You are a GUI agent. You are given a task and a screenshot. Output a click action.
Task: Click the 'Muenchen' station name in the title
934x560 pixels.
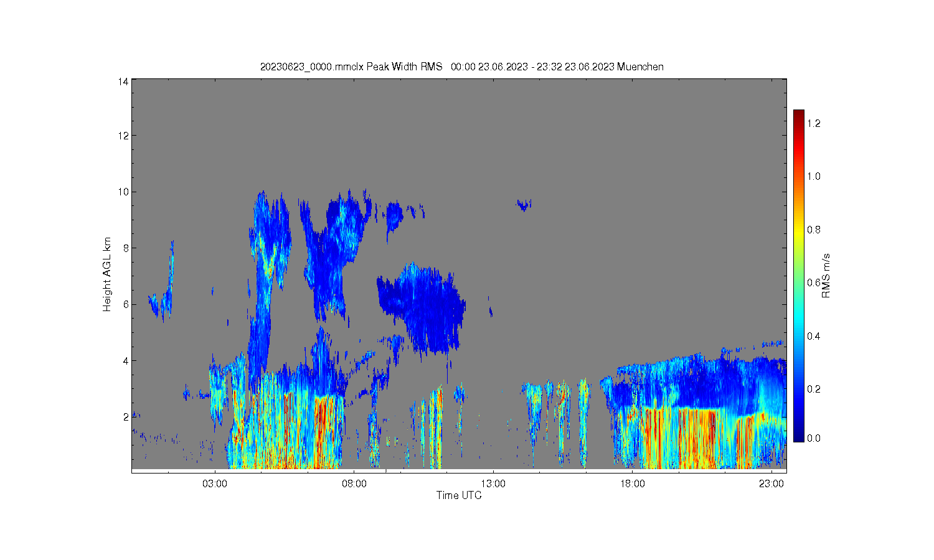click(640, 67)
